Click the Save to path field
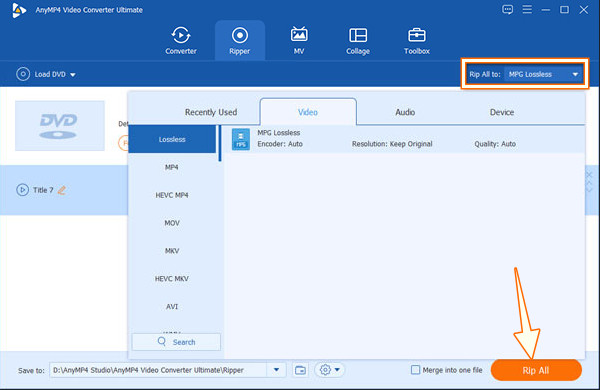 (x=159, y=370)
